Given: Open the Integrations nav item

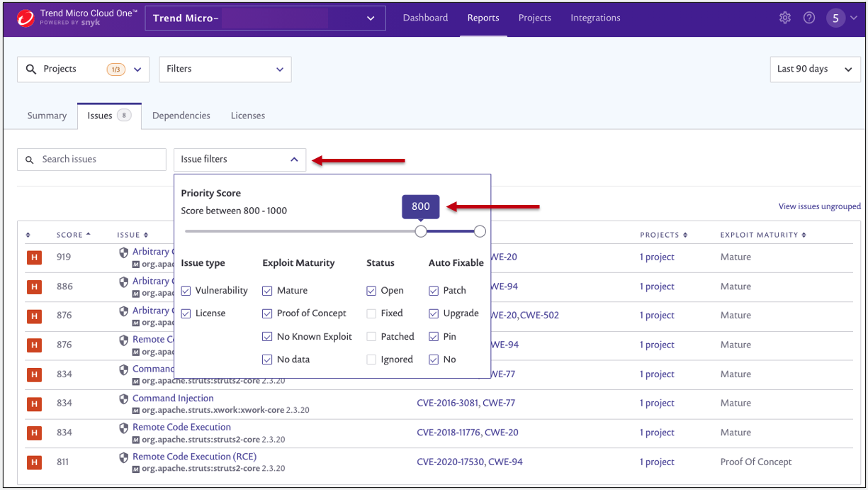Looking at the screenshot, I should point(595,18).
